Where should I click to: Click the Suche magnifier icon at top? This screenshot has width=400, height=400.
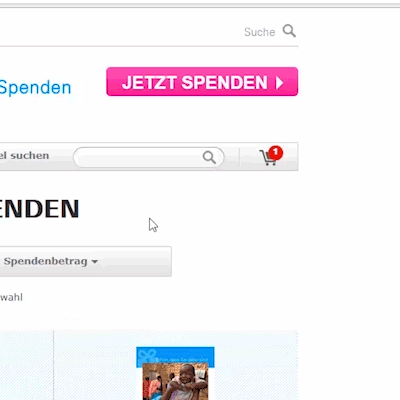289,31
